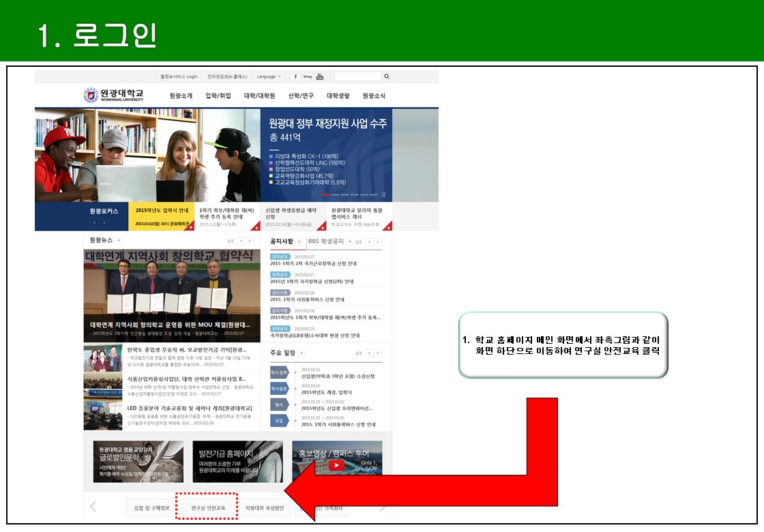Open 2015학년도 입학식 안내 yellow focus card
The height and width of the screenshot is (532, 764).
(x=161, y=217)
